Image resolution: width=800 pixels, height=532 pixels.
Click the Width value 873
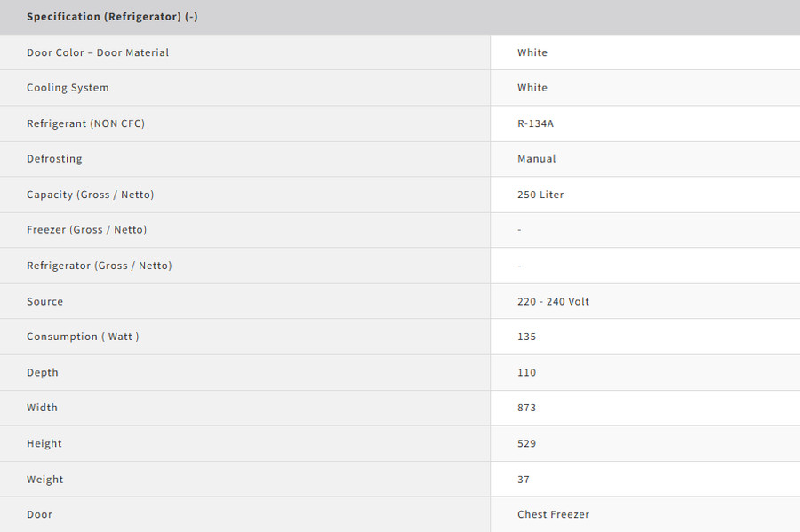point(526,408)
